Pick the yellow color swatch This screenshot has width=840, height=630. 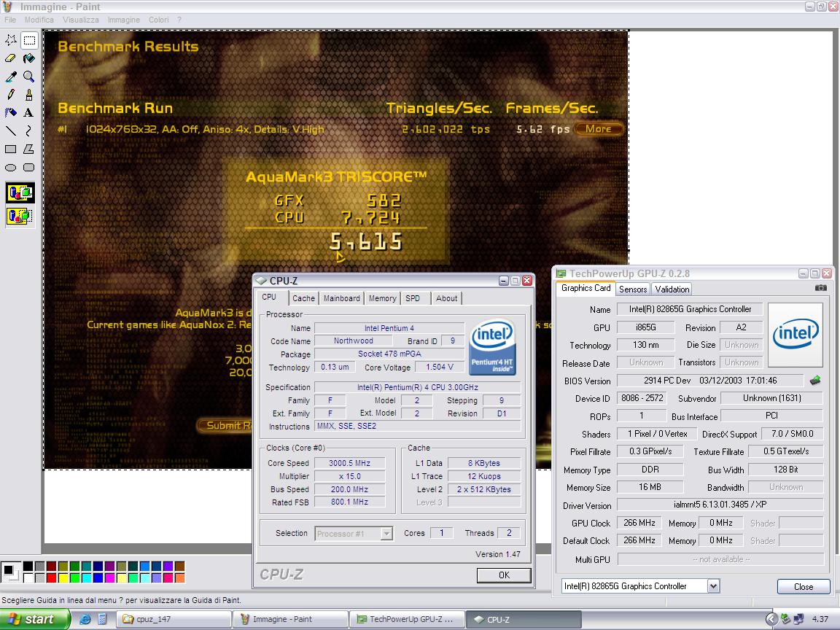click(x=63, y=578)
